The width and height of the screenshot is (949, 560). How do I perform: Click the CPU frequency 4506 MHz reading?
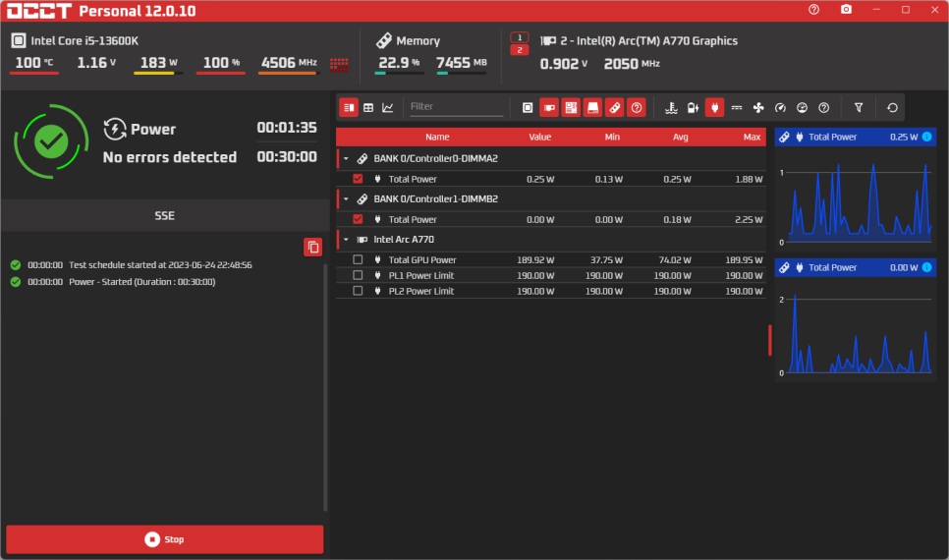(289, 63)
